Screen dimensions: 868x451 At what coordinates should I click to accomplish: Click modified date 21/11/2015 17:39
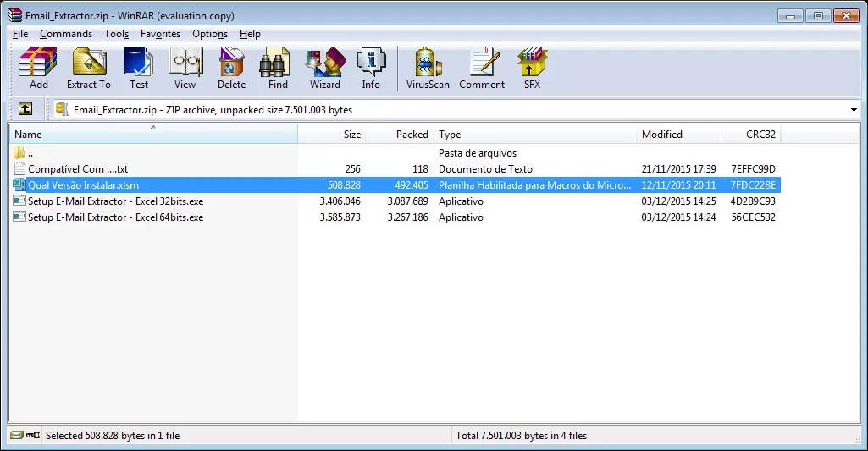pos(678,168)
